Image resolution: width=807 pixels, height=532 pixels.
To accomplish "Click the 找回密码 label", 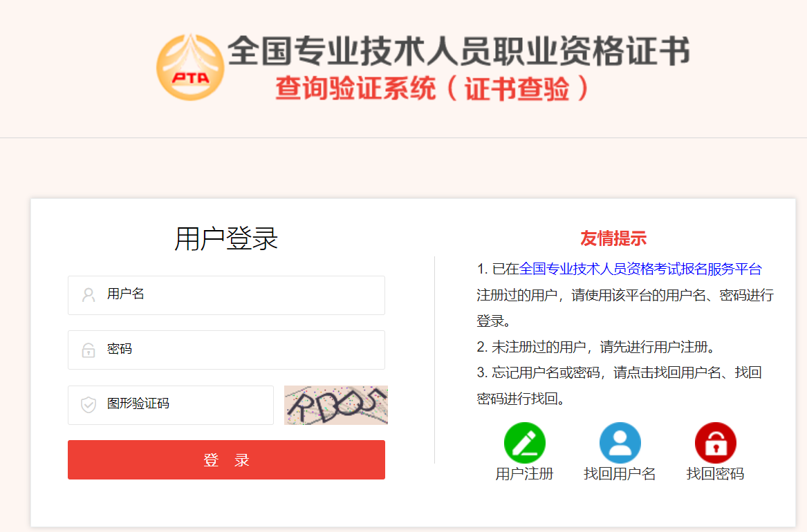I will pyautogui.click(x=716, y=474).
